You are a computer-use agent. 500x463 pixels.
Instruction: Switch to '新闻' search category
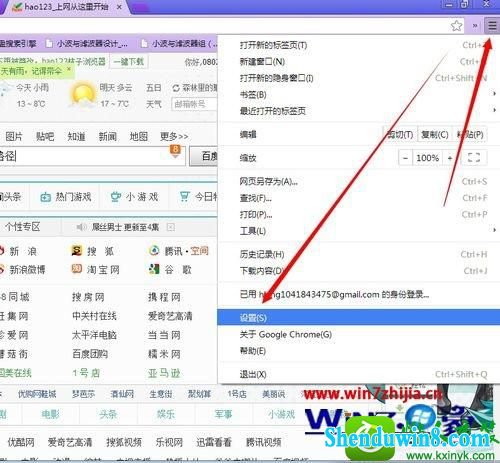point(107,136)
